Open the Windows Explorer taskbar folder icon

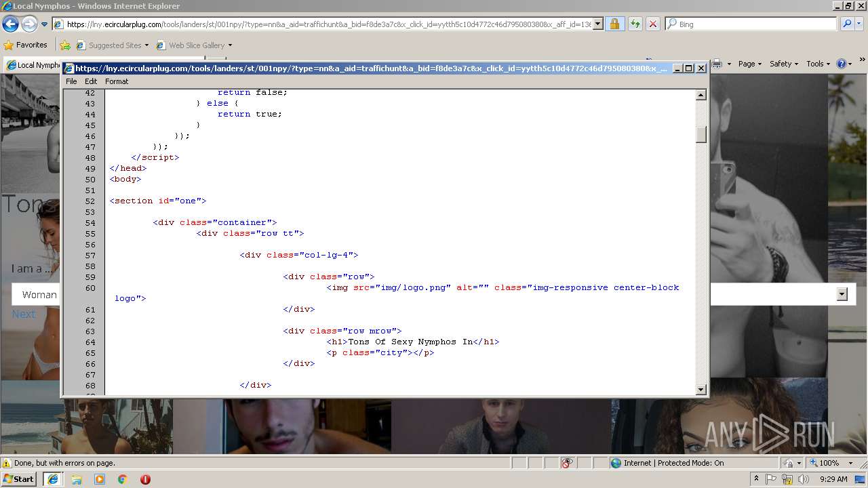coord(77,479)
